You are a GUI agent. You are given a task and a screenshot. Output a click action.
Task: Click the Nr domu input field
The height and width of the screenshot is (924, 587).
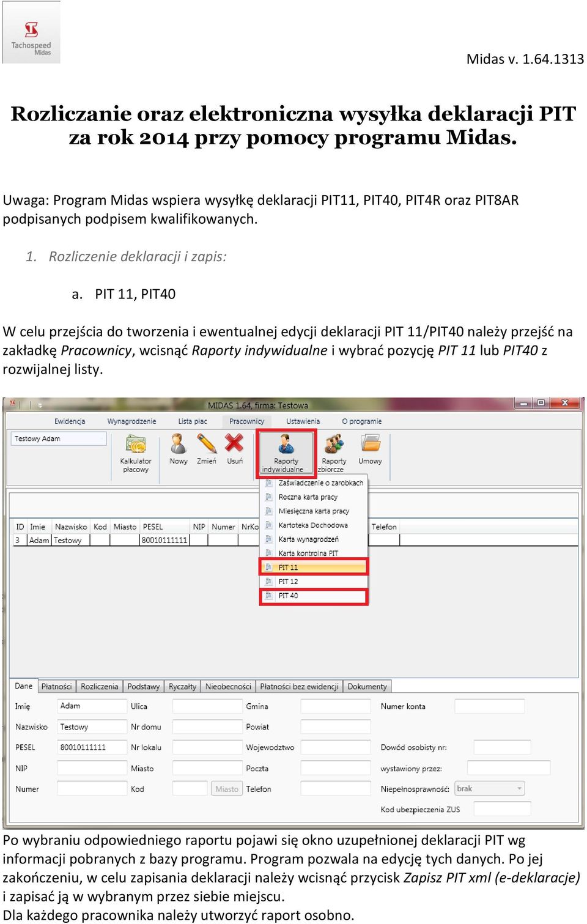(207, 727)
